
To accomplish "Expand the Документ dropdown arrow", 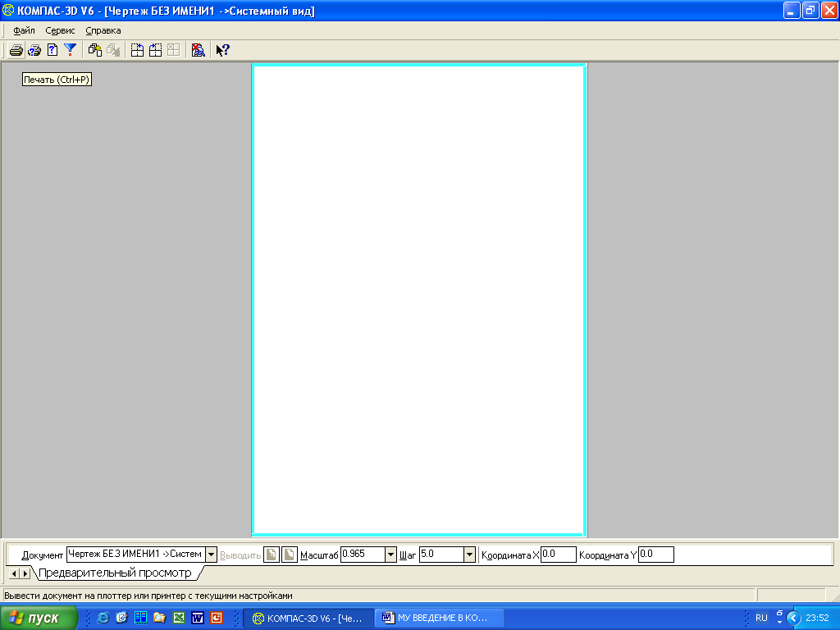I will click(211, 555).
